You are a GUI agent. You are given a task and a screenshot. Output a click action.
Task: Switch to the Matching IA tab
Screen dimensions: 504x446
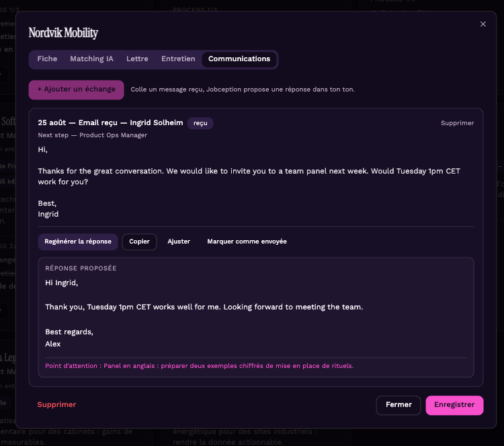(91, 59)
